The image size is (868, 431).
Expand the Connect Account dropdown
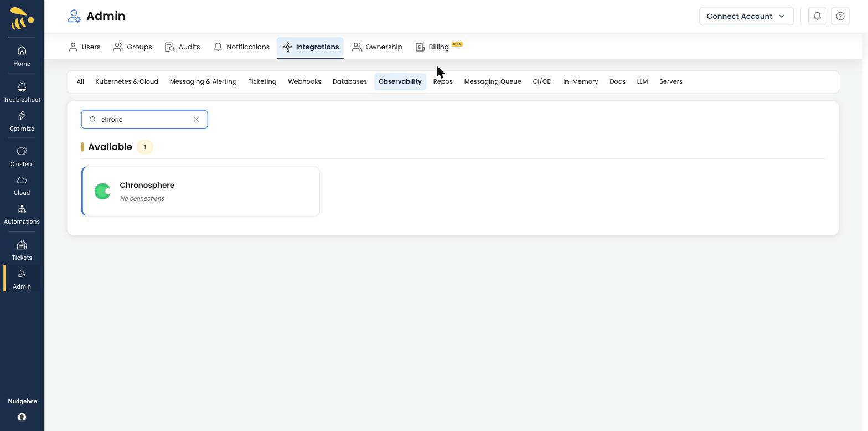click(746, 16)
